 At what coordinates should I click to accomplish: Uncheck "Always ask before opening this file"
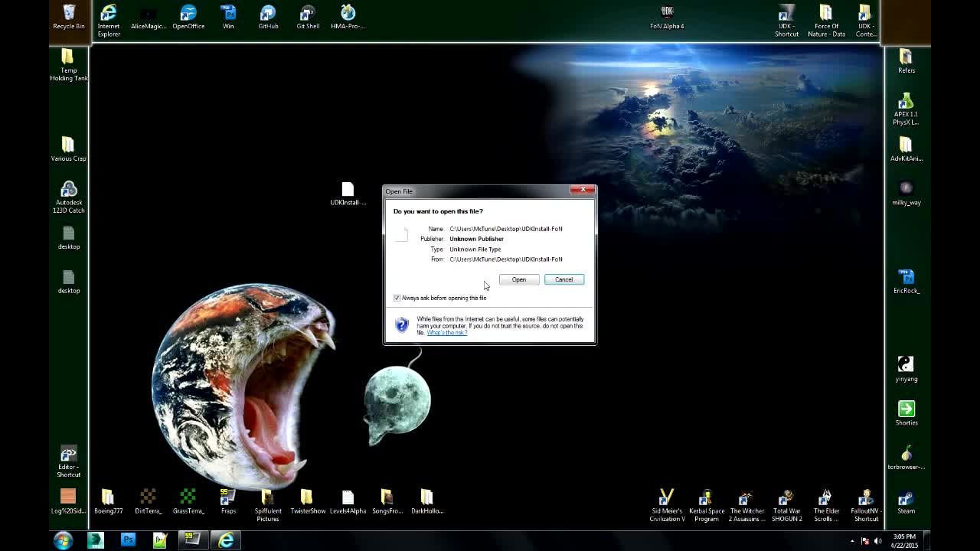pos(397,298)
